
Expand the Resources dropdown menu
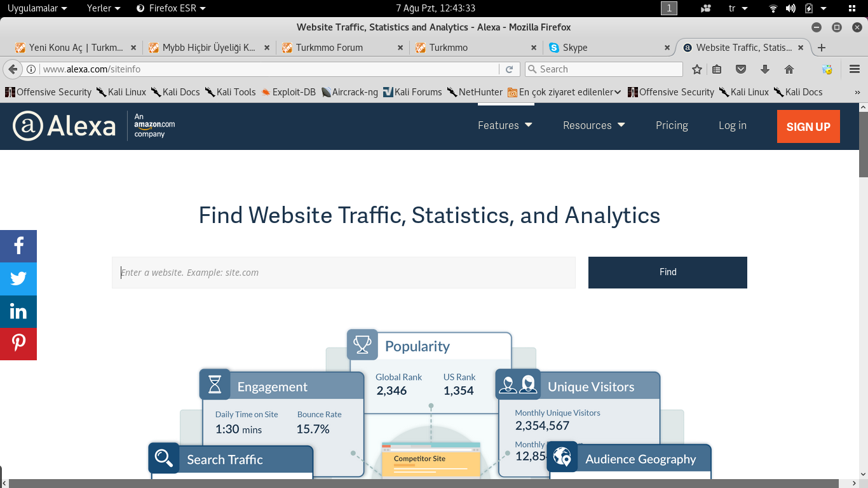pyautogui.click(x=594, y=125)
